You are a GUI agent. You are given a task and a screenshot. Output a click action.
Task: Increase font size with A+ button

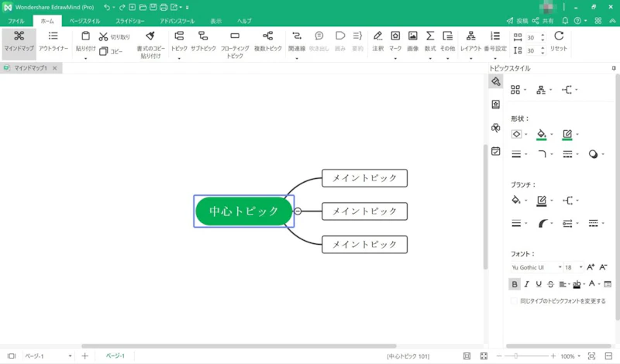(591, 267)
